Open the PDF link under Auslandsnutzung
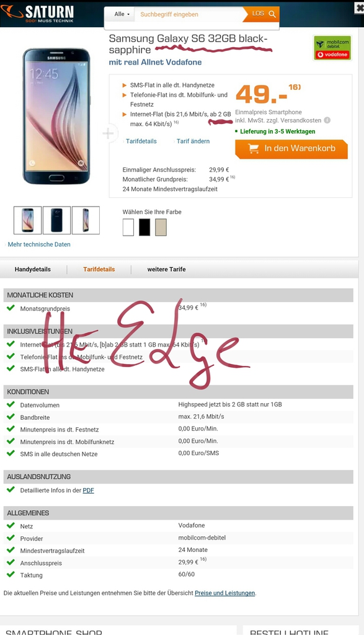 coord(88,491)
